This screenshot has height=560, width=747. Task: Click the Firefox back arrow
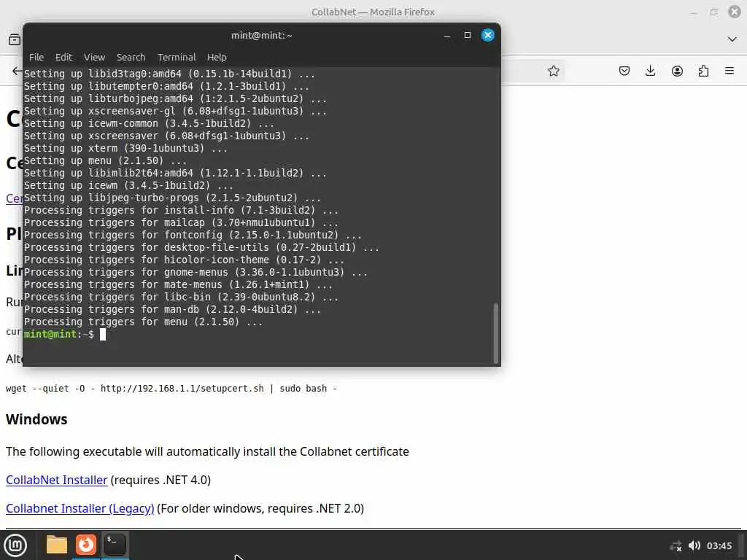pyautogui.click(x=17, y=71)
